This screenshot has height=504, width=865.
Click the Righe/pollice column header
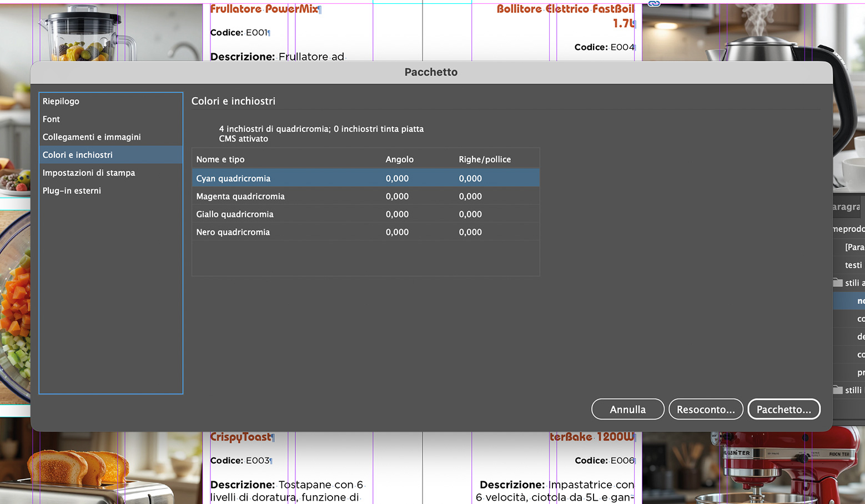pyautogui.click(x=485, y=159)
